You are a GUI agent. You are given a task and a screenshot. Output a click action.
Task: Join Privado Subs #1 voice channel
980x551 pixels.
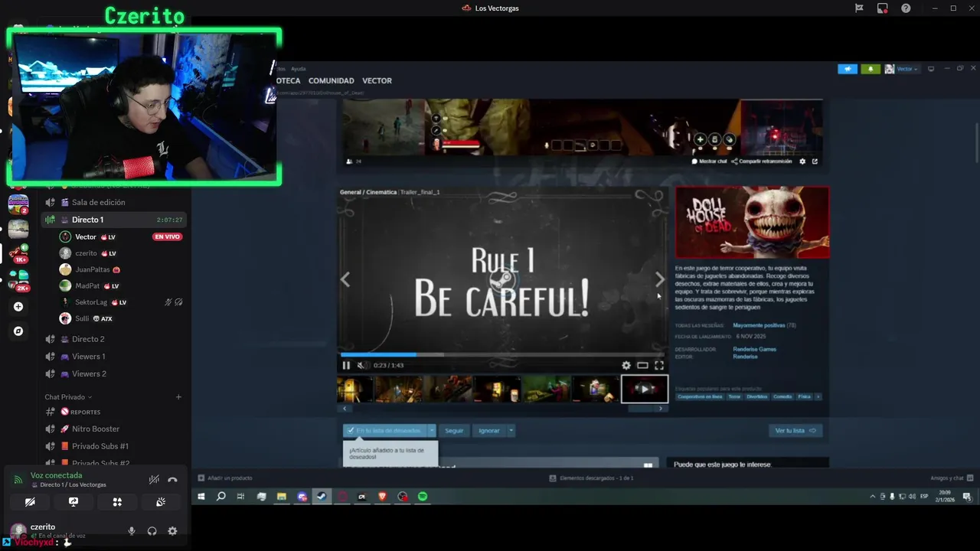click(x=113, y=446)
